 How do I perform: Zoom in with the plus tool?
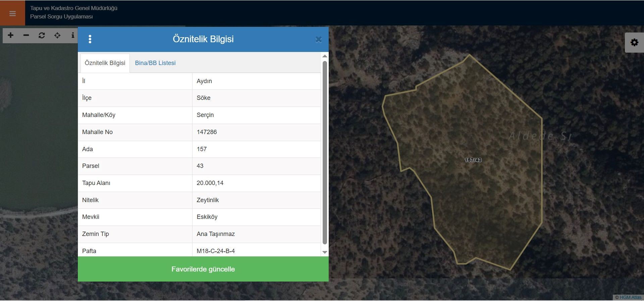coord(11,35)
